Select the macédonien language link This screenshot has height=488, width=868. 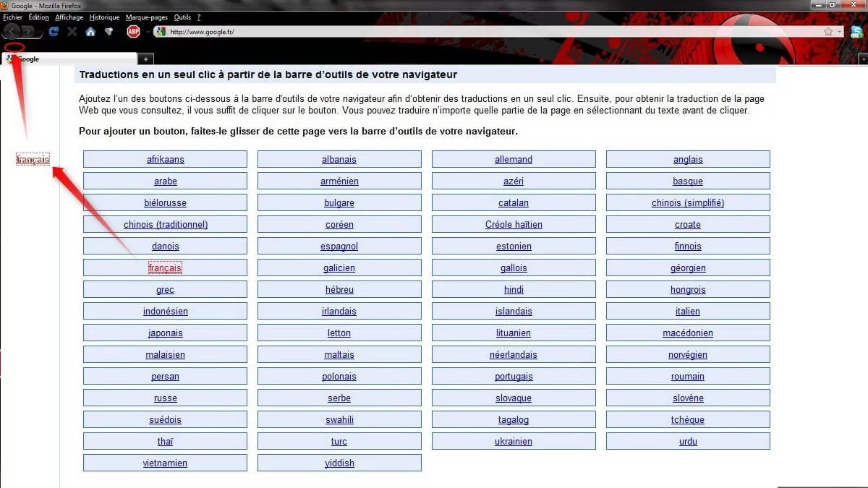[688, 333]
